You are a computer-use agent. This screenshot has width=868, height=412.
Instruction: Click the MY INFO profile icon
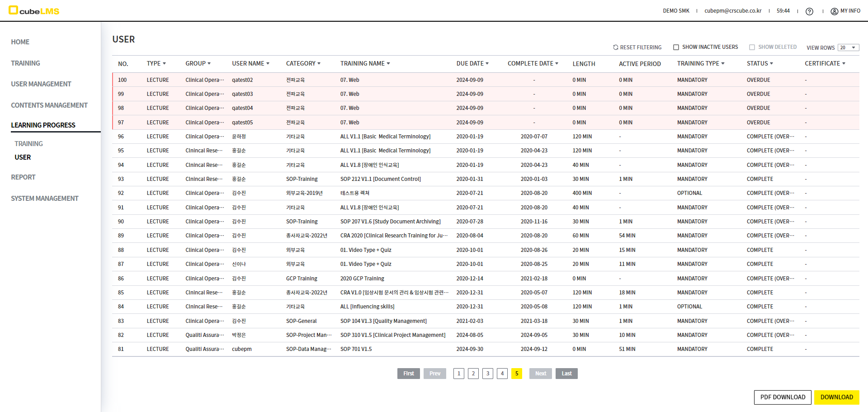[834, 11]
